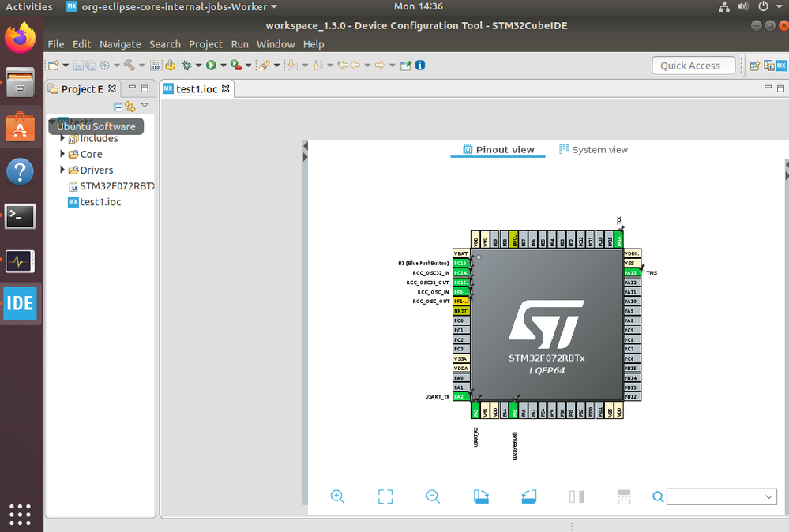Click the Back navigation arrow
This screenshot has height=532, width=789.
tap(355, 66)
